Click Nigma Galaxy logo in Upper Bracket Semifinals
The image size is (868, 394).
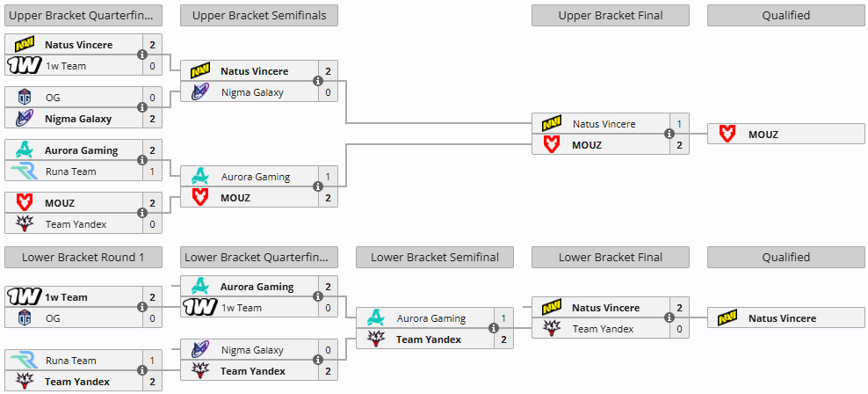200,92
